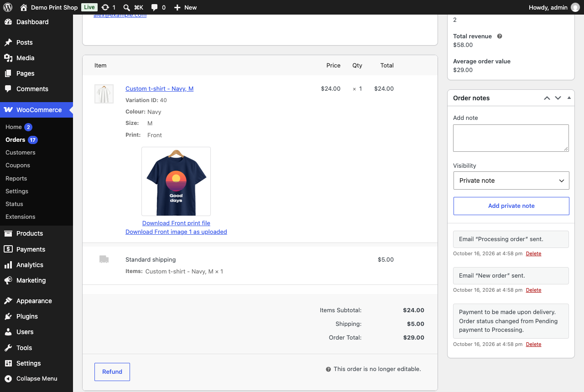Delete the Processing order email note
This screenshot has width=584, height=392.
coord(533,253)
